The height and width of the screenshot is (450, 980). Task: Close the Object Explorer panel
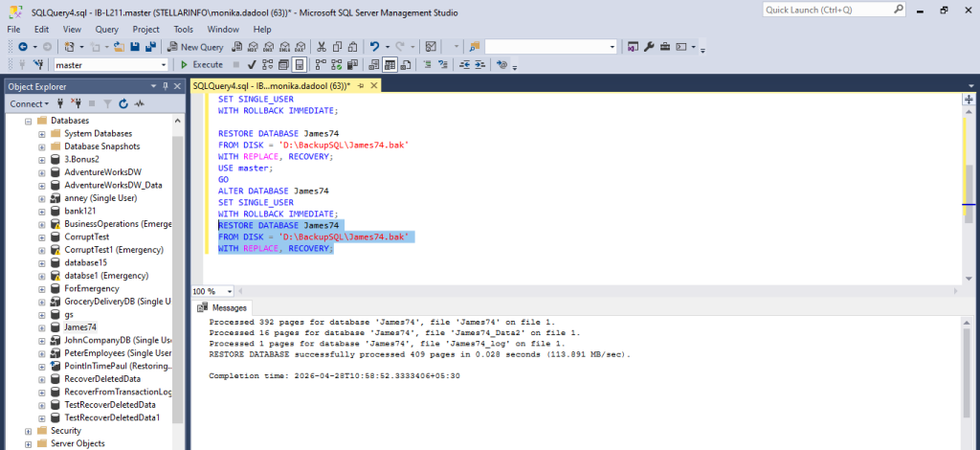177,86
